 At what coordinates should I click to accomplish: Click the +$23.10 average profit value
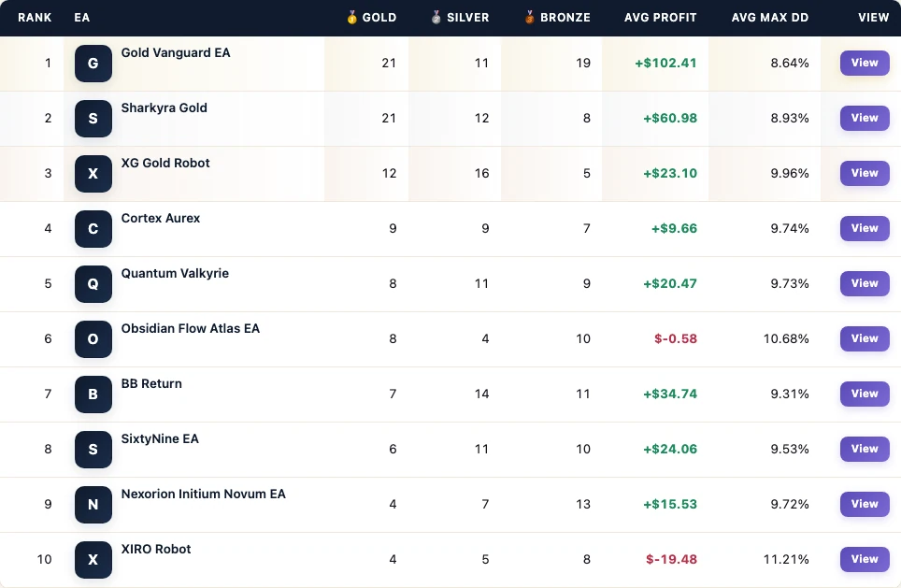coord(670,174)
